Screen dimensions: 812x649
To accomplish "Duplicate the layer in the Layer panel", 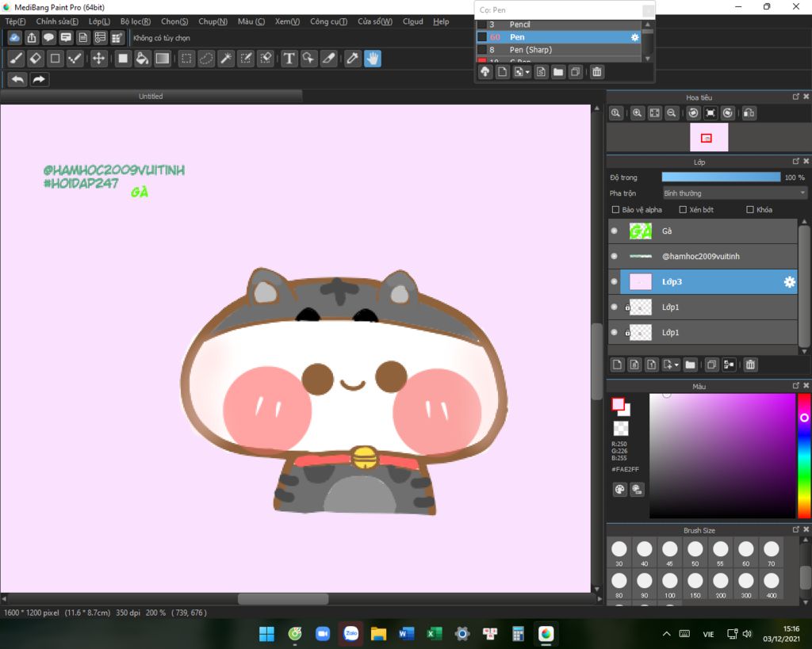I will point(711,365).
